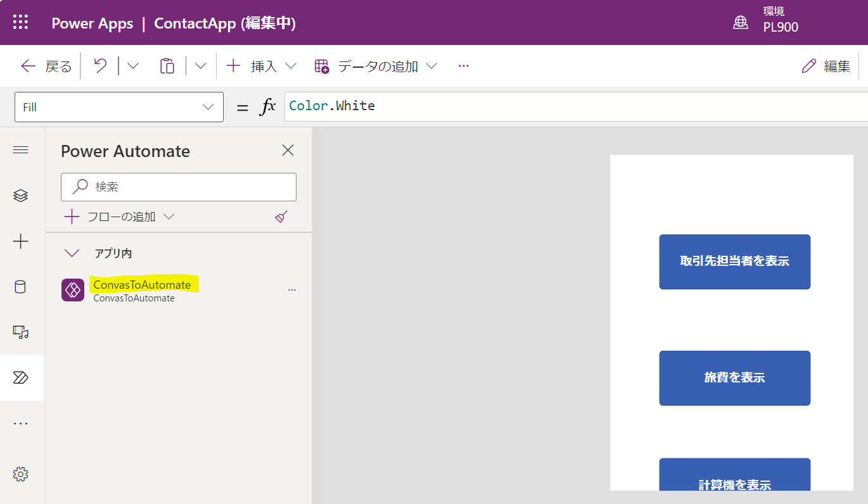Open the app launcher waffle icon

21,22
